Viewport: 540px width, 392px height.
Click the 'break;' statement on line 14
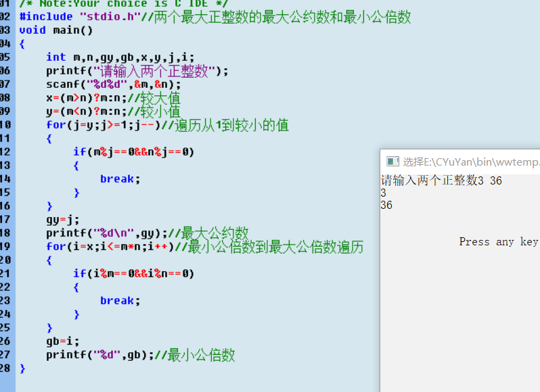point(120,179)
